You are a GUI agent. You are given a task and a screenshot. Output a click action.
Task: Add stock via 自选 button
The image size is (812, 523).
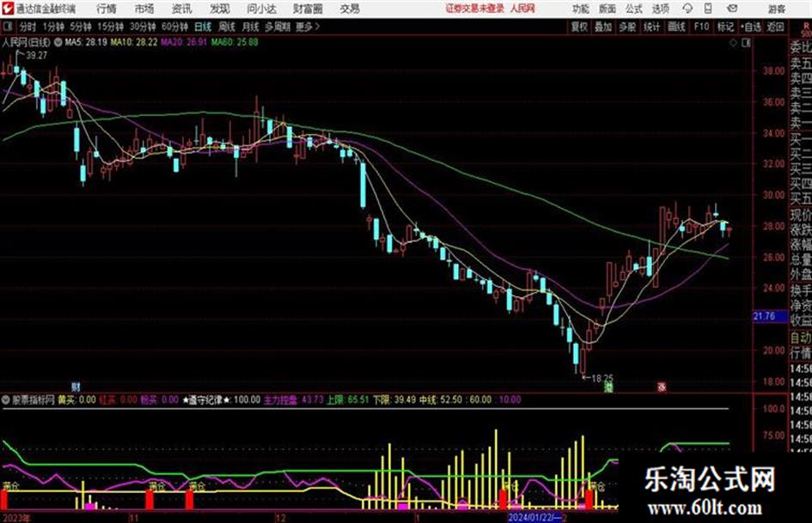coord(751,27)
